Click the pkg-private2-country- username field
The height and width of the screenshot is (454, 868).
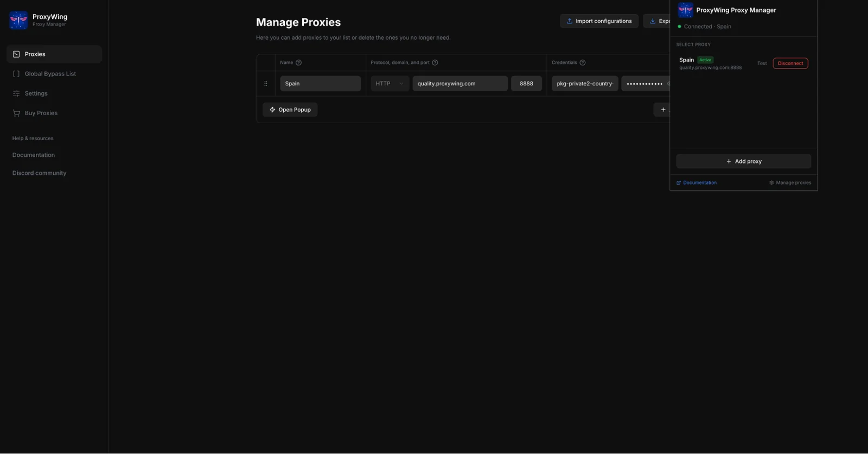pos(585,84)
